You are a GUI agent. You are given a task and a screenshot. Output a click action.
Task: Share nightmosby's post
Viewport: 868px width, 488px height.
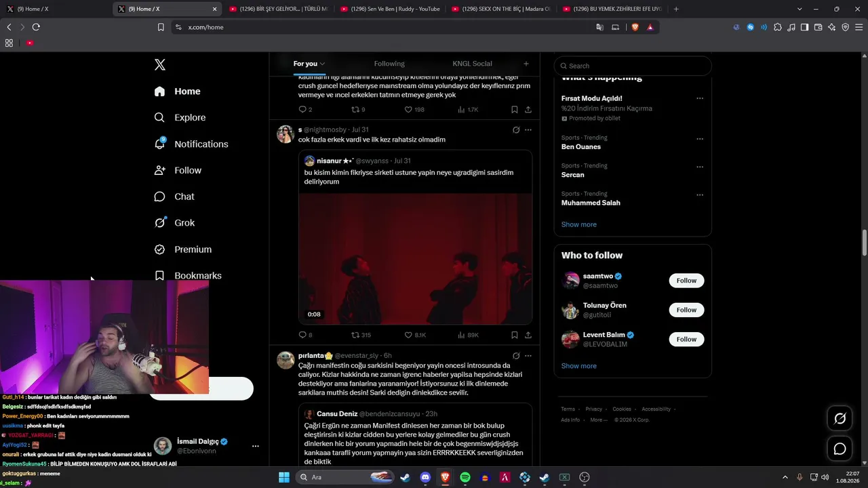pyautogui.click(x=528, y=335)
